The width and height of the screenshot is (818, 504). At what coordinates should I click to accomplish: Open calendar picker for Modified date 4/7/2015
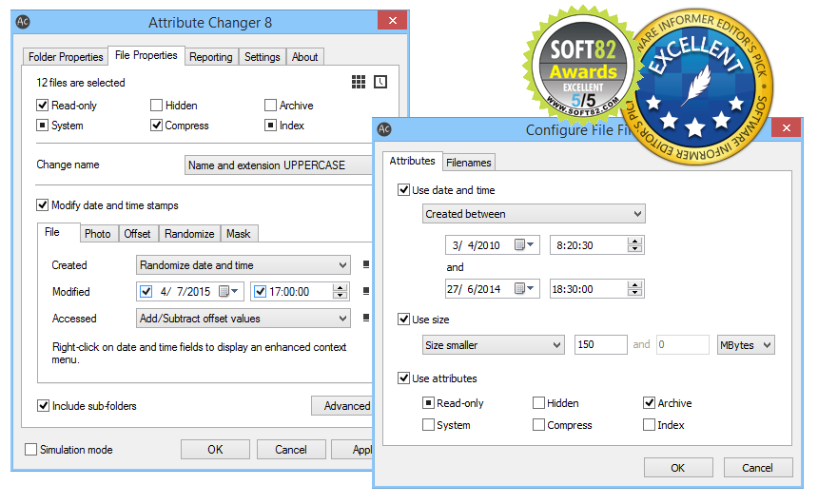click(x=228, y=291)
